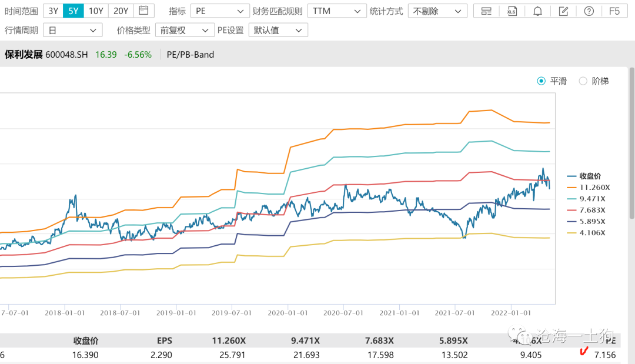Click the 11.260X column header in table

(229, 340)
